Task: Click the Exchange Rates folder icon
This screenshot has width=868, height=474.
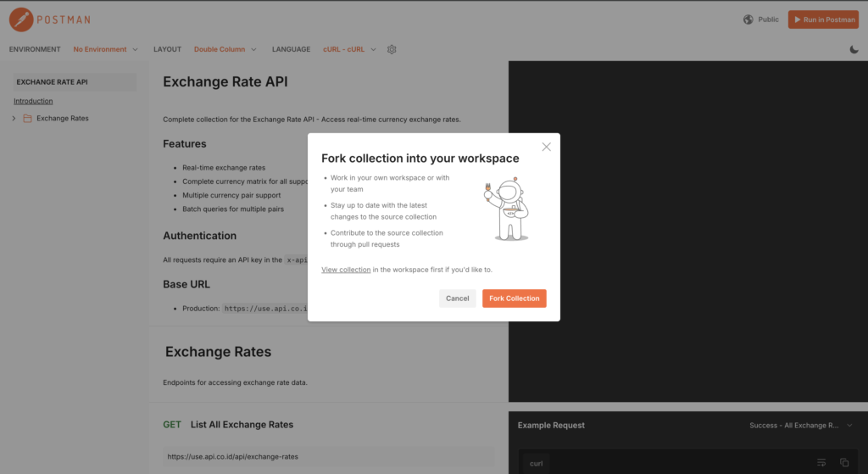Action: (x=27, y=119)
